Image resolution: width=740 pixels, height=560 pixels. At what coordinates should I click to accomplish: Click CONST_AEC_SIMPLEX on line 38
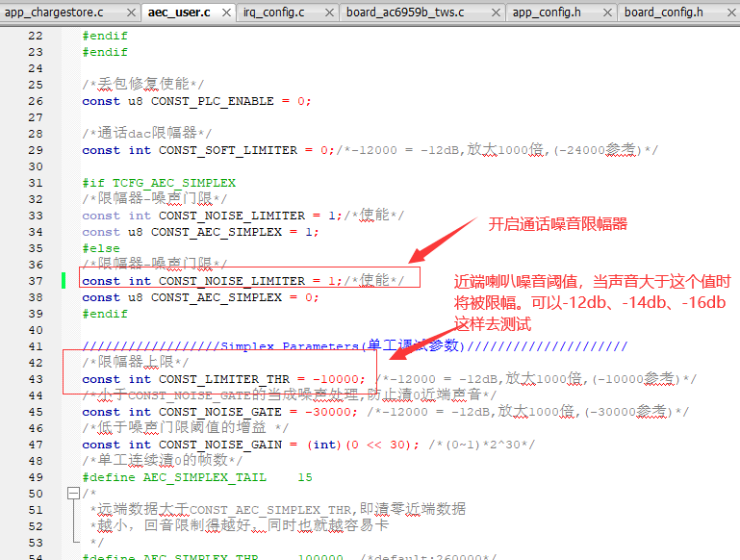click(x=217, y=297)
